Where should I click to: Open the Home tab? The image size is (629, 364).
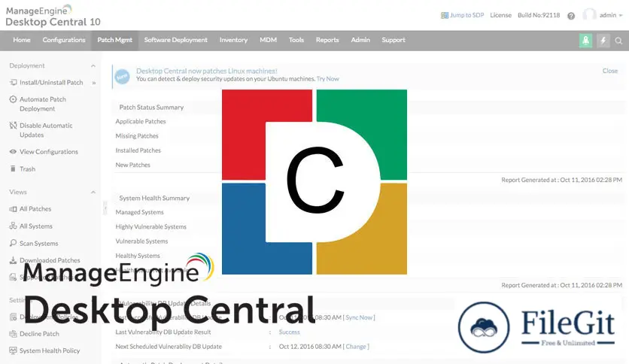[x=22, y=40]
